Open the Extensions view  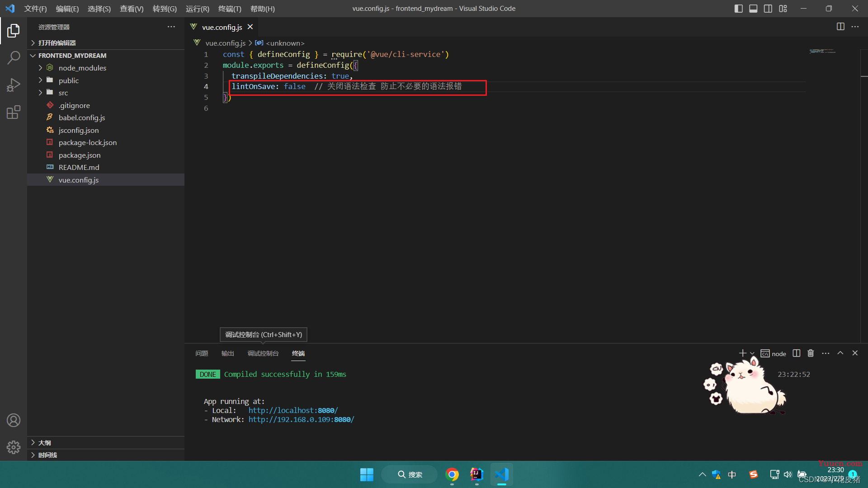click(14, 112)
